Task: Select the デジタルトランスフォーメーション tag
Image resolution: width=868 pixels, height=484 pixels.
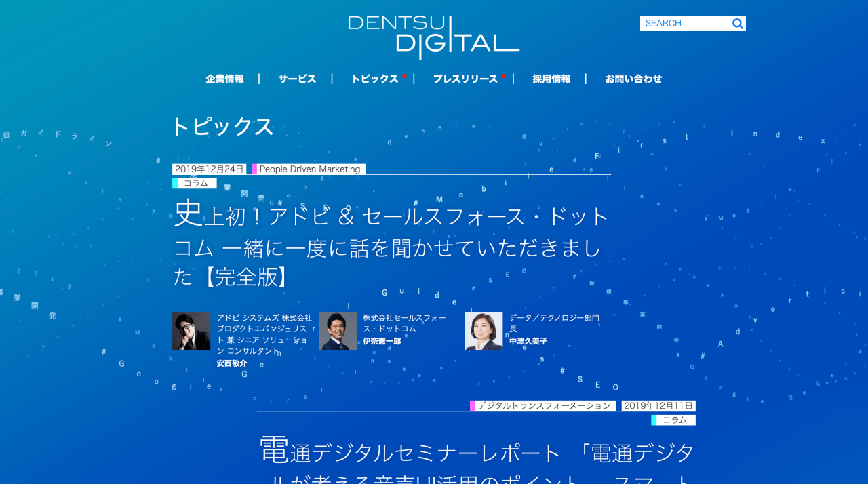Action: (x=544, y=406)
